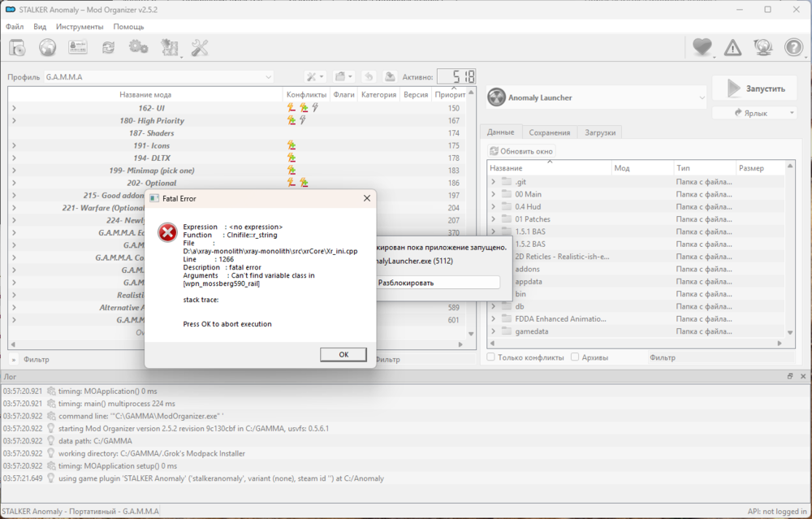812x519 pixels.
Task: Switch to the Данные tab
Action: (x=501, y=132)
